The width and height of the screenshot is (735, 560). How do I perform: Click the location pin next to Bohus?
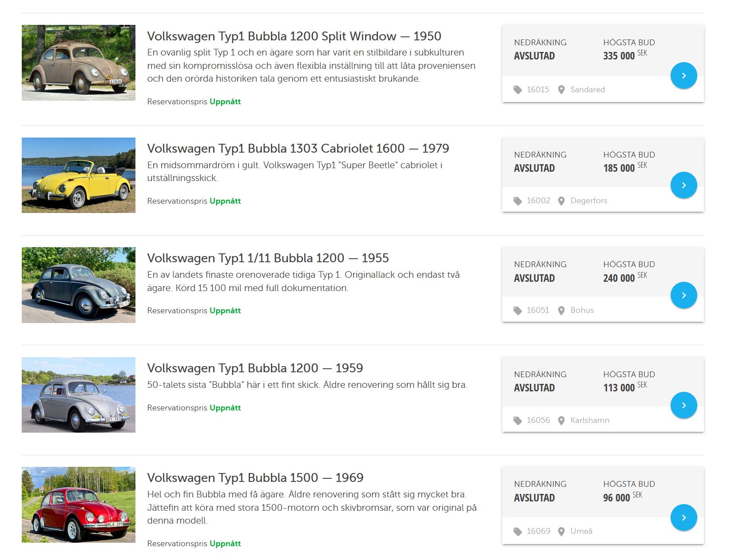pos(561,311)
